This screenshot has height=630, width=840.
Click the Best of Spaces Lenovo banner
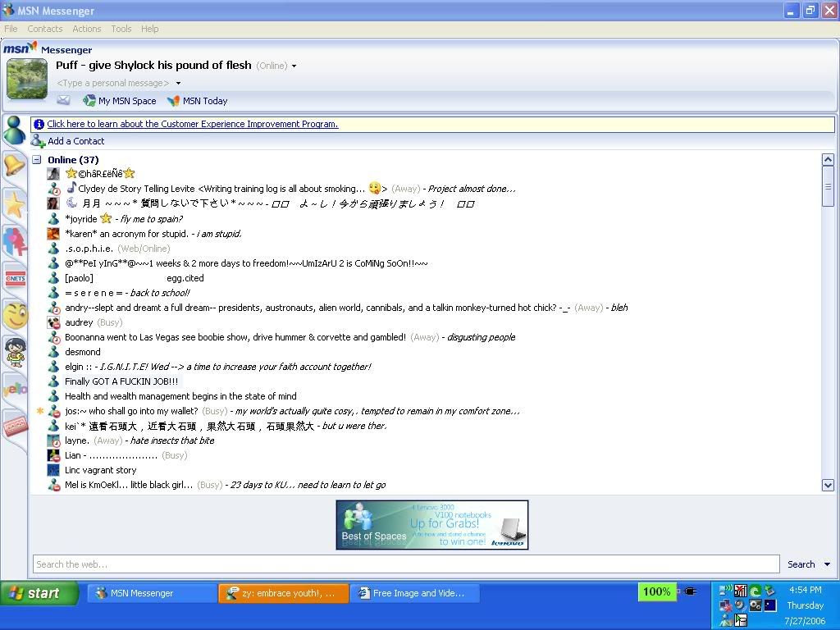(431, 525)
